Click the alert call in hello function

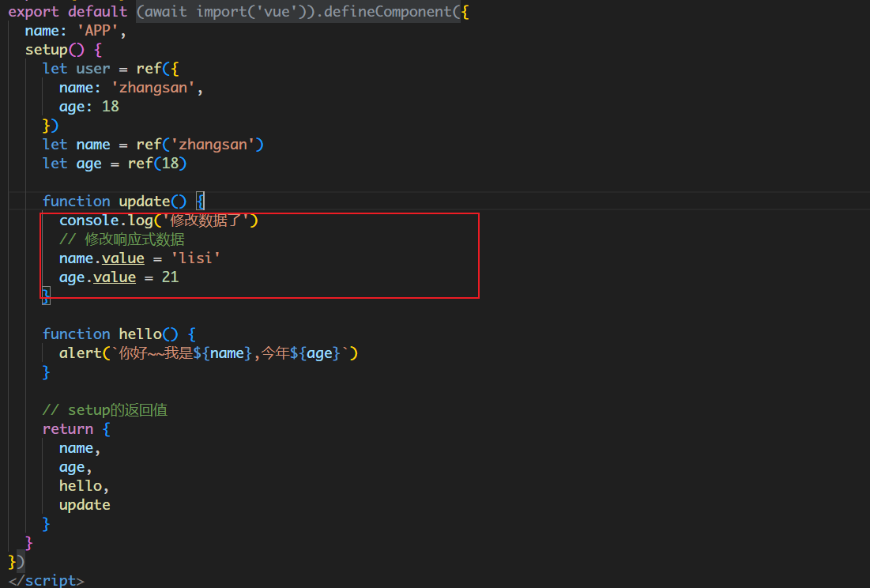click(x=80, y=353)
